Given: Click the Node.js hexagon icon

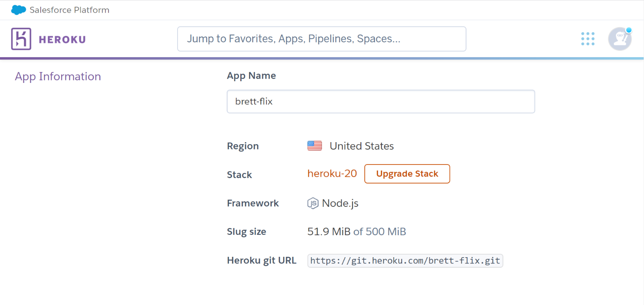Looking at the screenshot, I should (313, 203).
